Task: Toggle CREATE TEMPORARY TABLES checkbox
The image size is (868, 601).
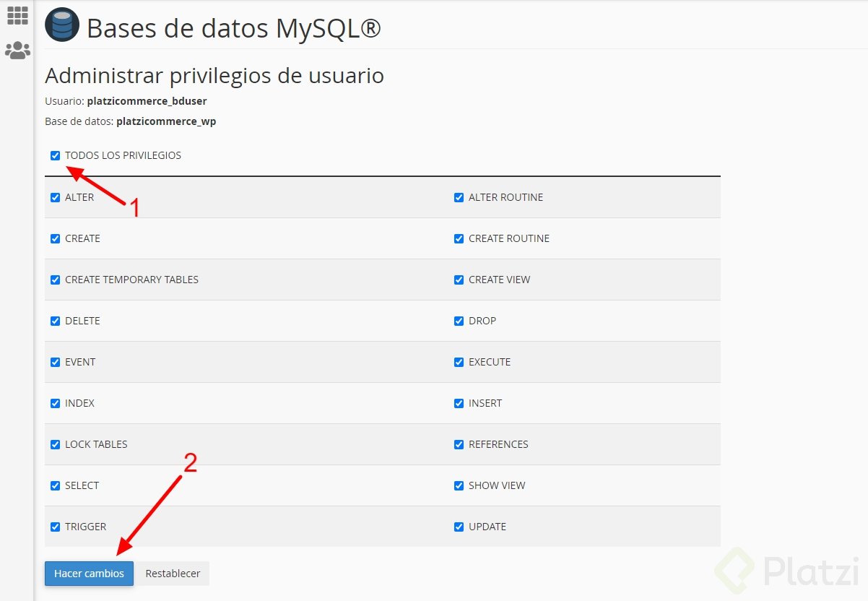Action: (56, 280)
